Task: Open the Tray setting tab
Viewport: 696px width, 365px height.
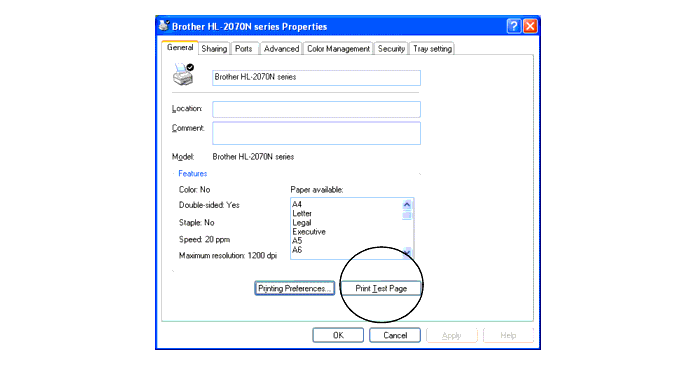Action: [432, 49]
